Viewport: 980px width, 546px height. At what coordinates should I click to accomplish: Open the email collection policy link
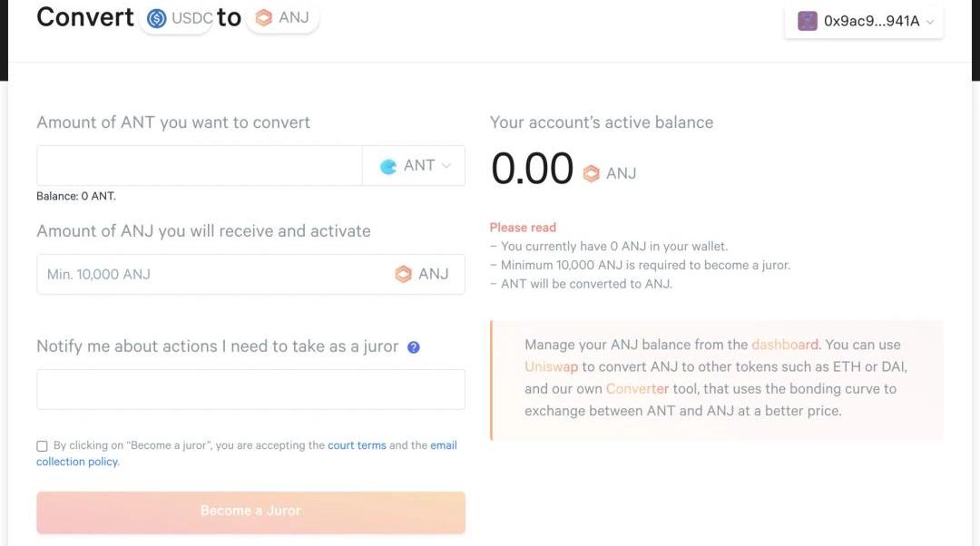246,453
